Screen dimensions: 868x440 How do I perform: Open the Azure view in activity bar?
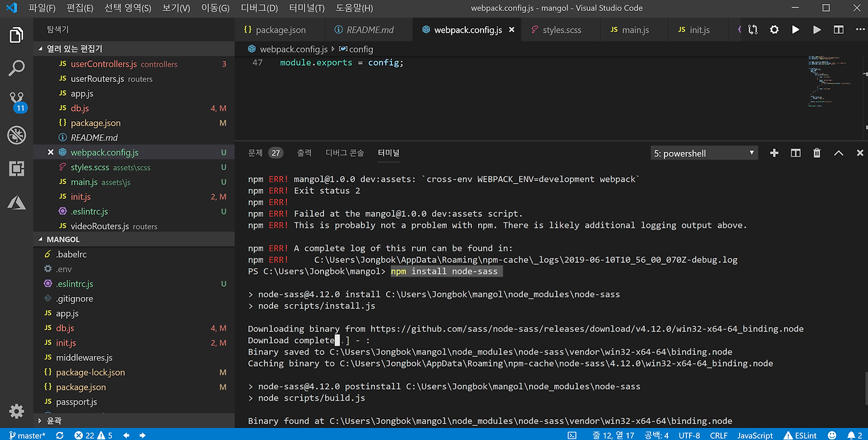coord(16,202)
